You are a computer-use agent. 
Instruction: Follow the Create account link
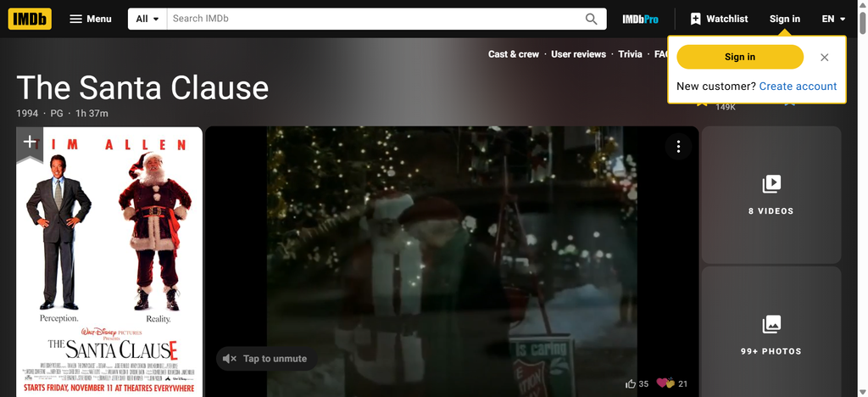pyautogui.click(x=798, y=86)
